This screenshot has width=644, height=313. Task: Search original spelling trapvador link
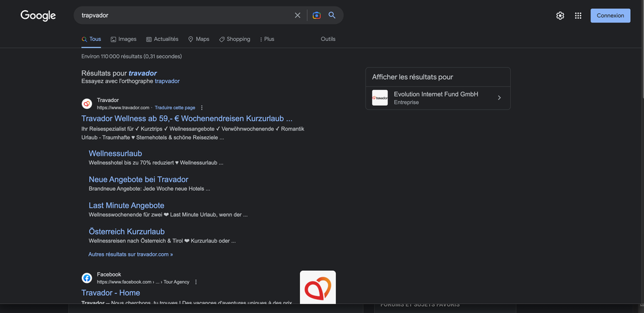(167, 81)
